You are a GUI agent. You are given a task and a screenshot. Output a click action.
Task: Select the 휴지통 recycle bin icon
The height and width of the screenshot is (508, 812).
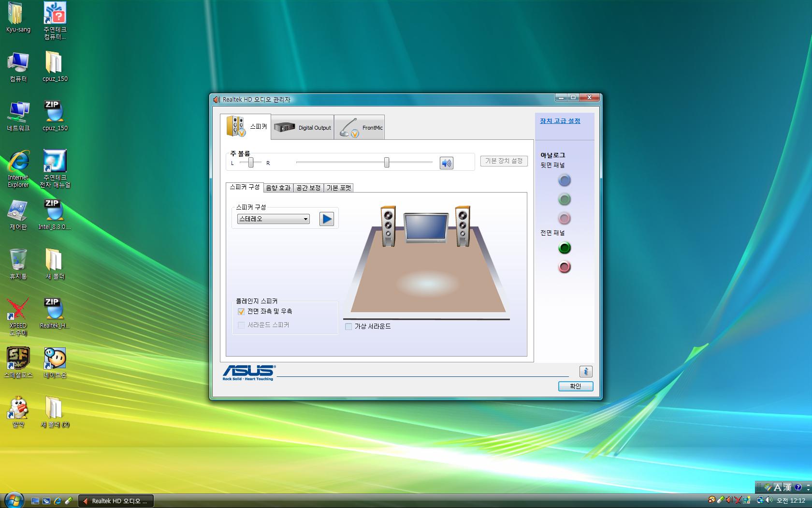point(18,264)
